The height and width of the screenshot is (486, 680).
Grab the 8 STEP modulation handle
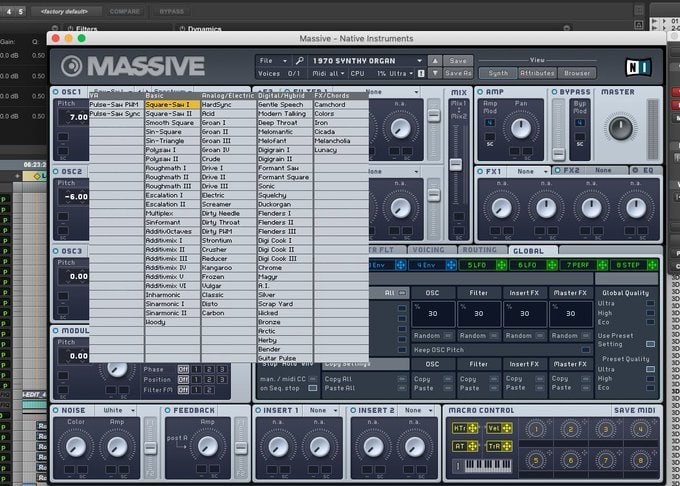[652, 264]
